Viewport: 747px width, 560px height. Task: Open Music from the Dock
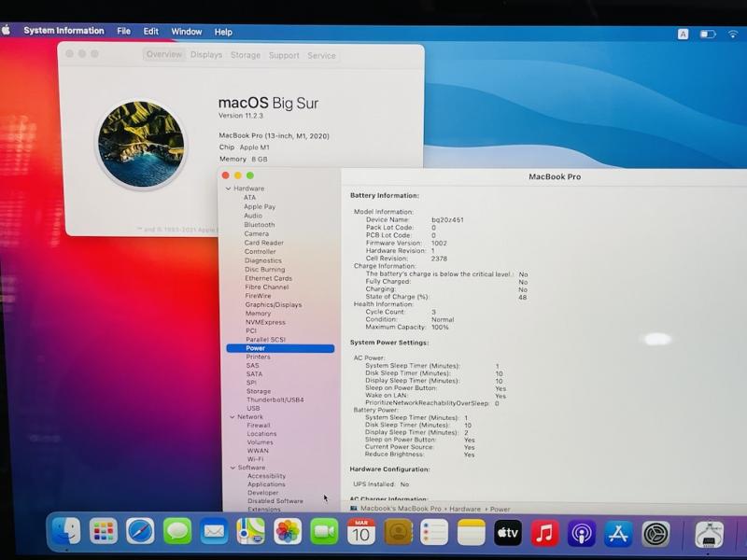pos(544,533)
